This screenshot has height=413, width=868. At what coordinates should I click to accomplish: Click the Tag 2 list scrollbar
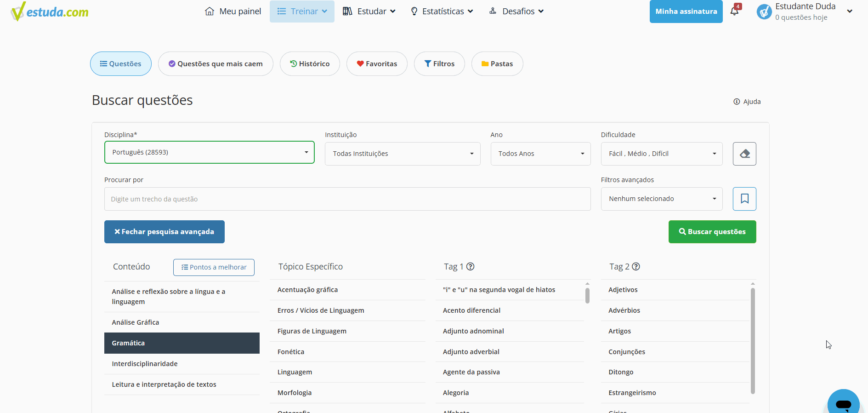point(753,340)
